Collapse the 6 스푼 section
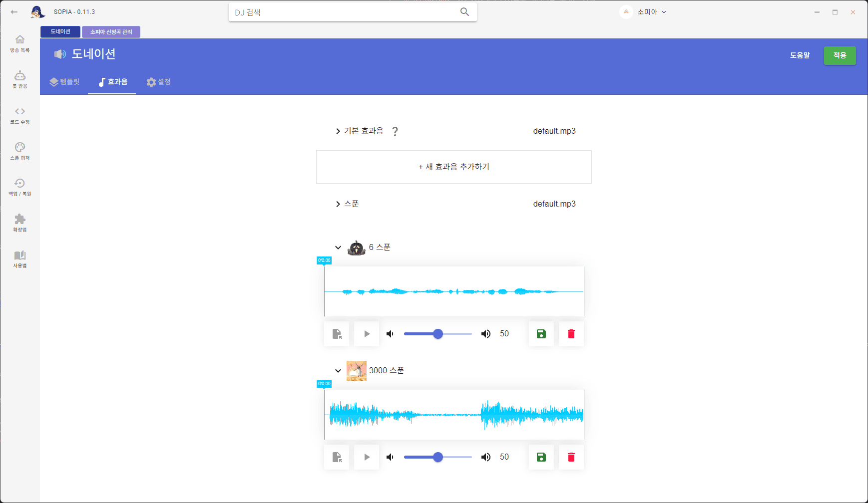The image size is (868, 503). point(338,247)
